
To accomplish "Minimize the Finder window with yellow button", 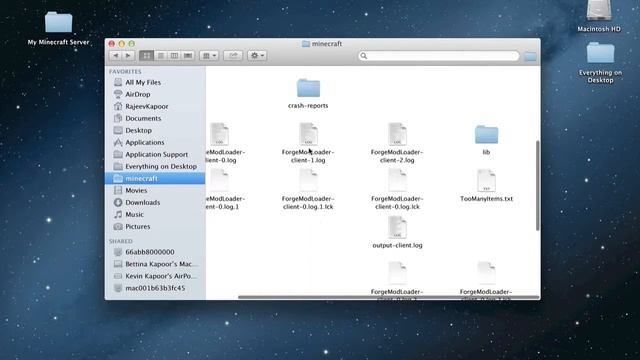I will [122, 44].
